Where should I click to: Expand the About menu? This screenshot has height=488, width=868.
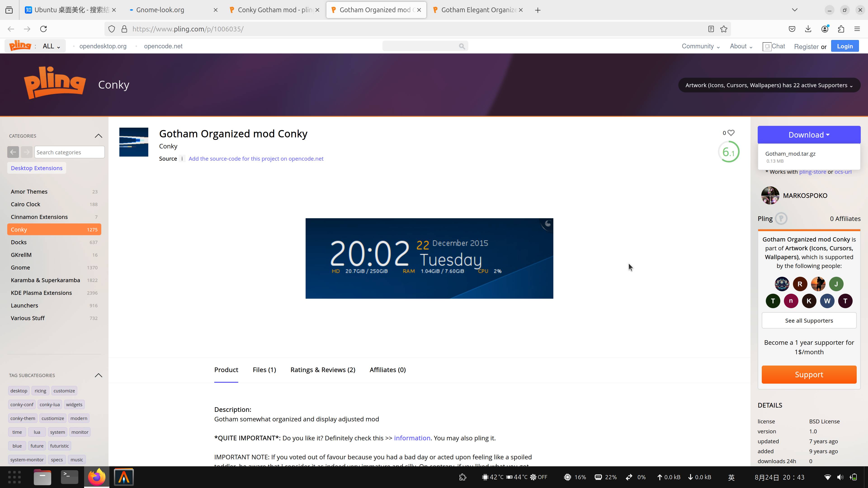(x=741, y=46)
